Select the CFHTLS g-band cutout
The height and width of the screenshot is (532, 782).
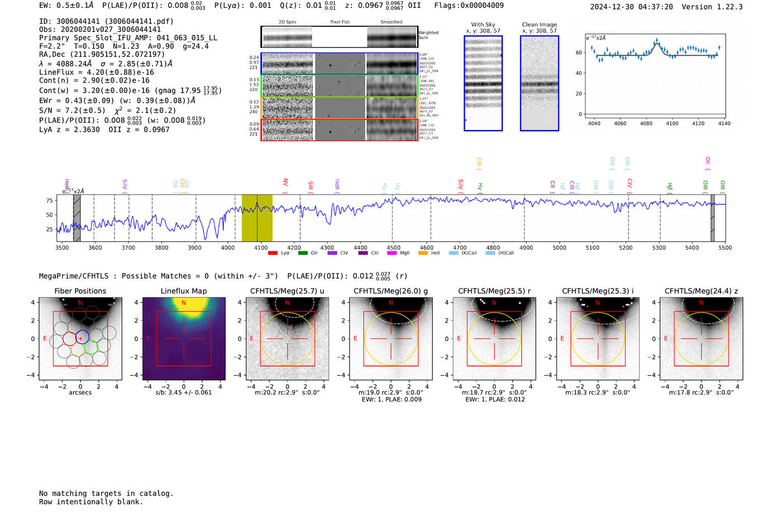390,339
